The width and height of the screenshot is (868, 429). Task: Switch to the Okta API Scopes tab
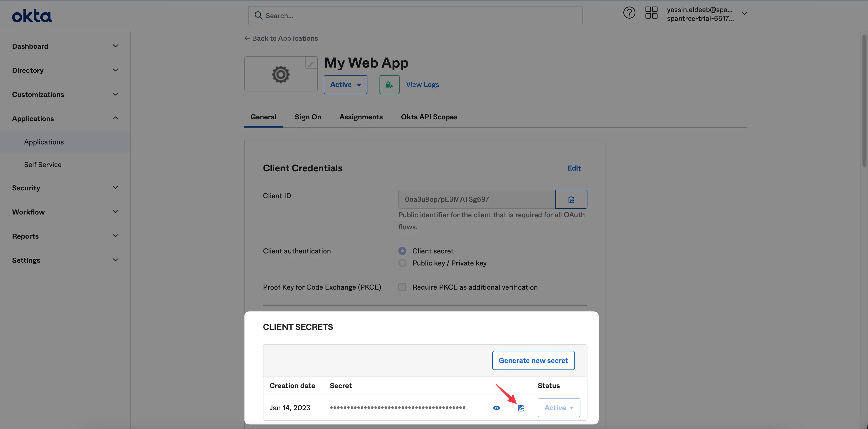click(x=428, y=117)
